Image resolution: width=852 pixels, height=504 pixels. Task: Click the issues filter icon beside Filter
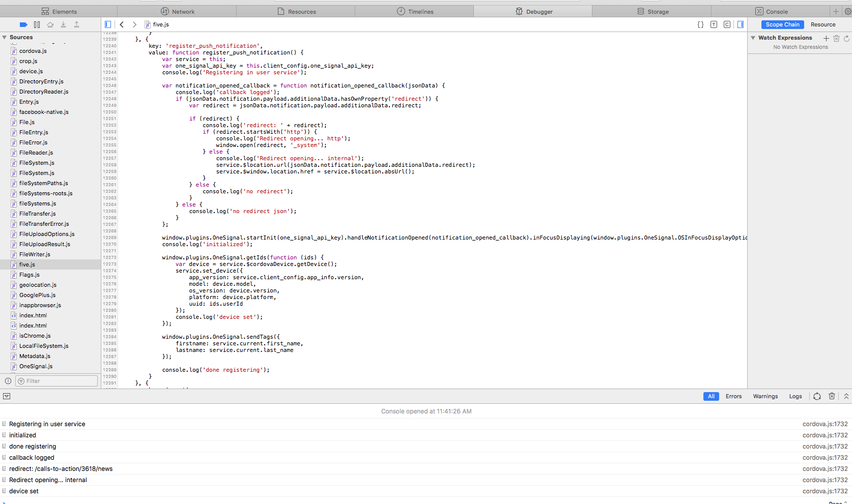8,381
